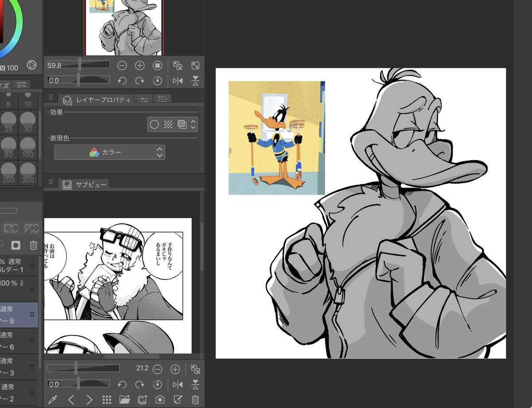Viewport: 532px width, 408px height.
Task: Click the Navigator canvas thumbnail
Action: [x=124, y=27]
